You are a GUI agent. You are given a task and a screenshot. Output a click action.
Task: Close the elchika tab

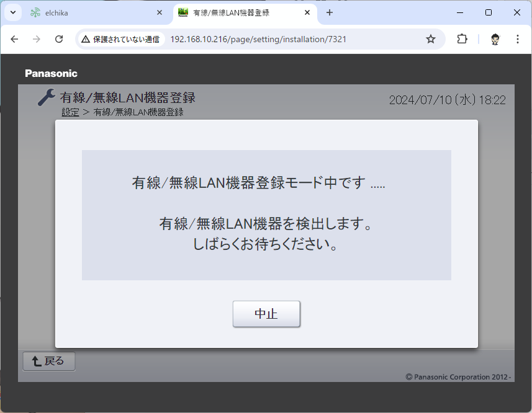[160, 12]
